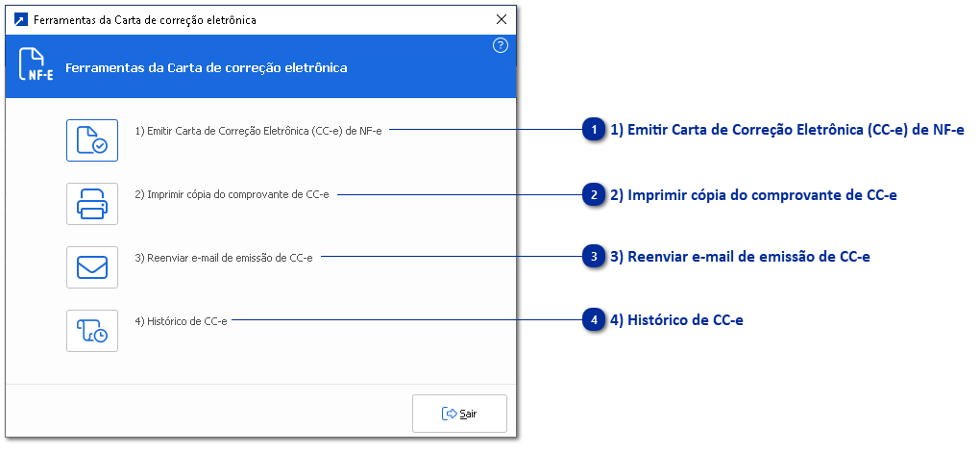This screenshot has height=453, width=980.
Task: Select "2) Imprimir cópia do comprovante" label
Action: 232,194
